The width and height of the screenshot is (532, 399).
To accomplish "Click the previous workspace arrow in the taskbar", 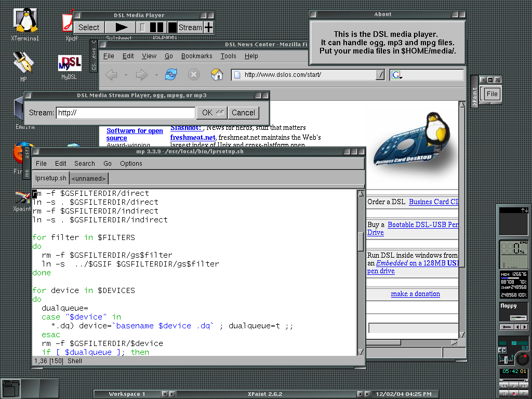I will click(x=165, y=394).
